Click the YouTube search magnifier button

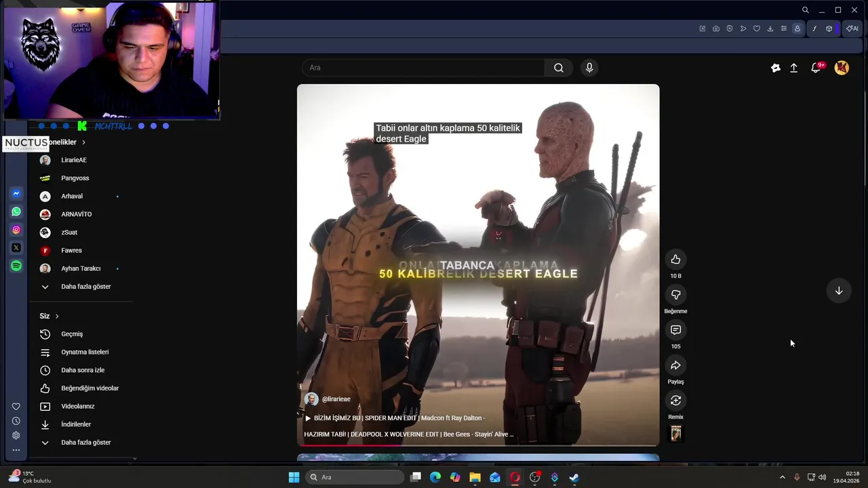[558, 68]
